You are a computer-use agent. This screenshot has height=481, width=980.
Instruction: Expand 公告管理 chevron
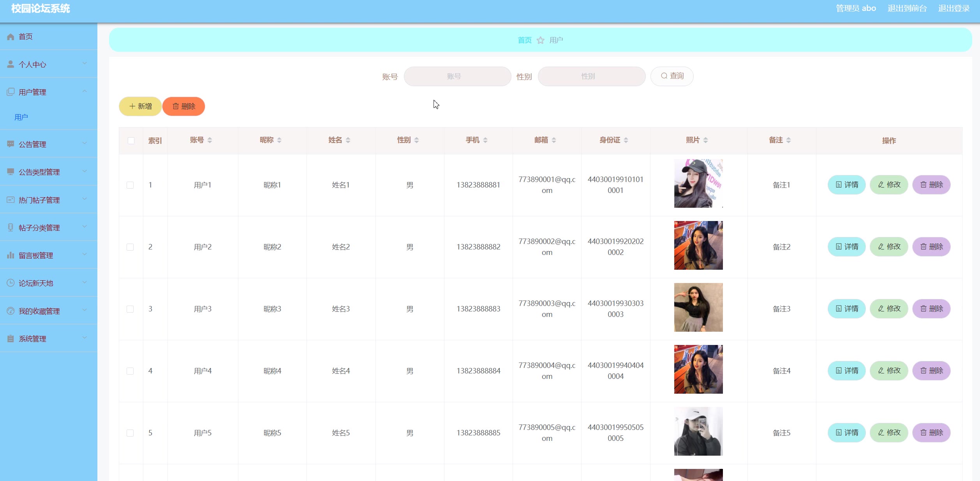[x=85, y=143]
